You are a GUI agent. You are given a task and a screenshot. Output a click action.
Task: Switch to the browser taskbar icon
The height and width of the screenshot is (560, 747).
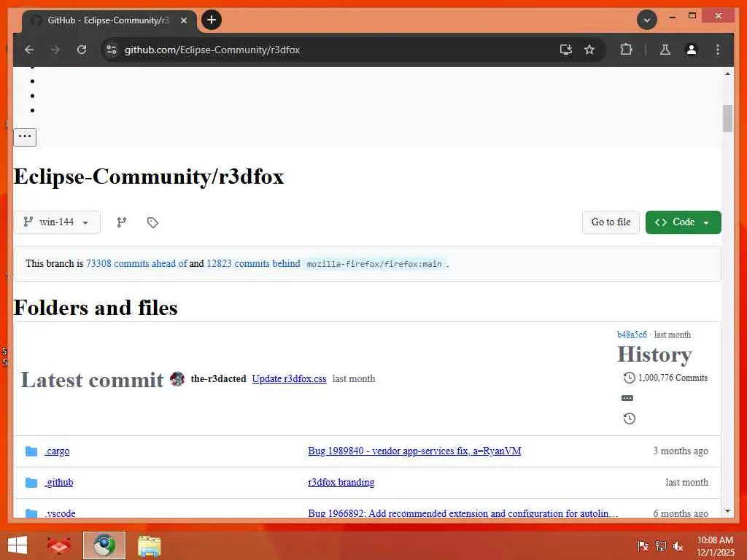[x=104, y=545]
